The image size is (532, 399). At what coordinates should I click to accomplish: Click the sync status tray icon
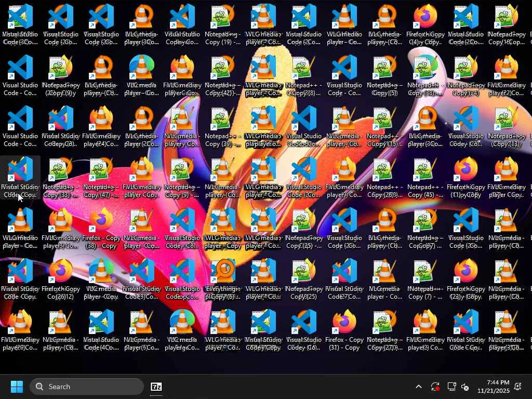click(435, 387)
